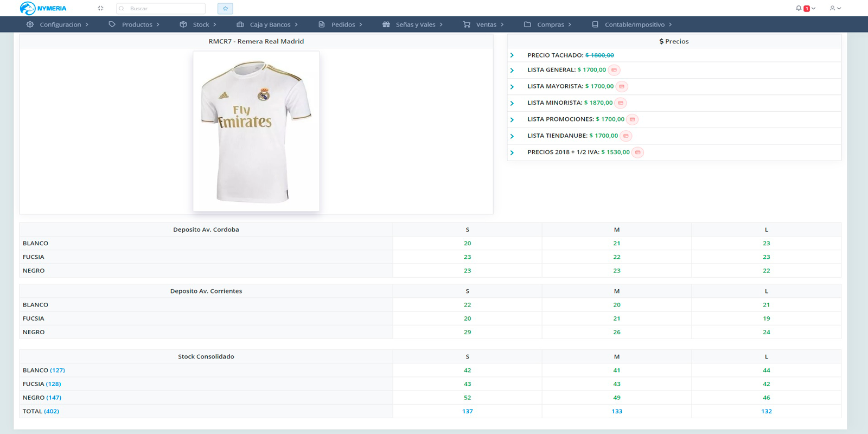This screenshot has height=434, width=868.
Task: Click the total M column value 133
Action: (617, 411)
